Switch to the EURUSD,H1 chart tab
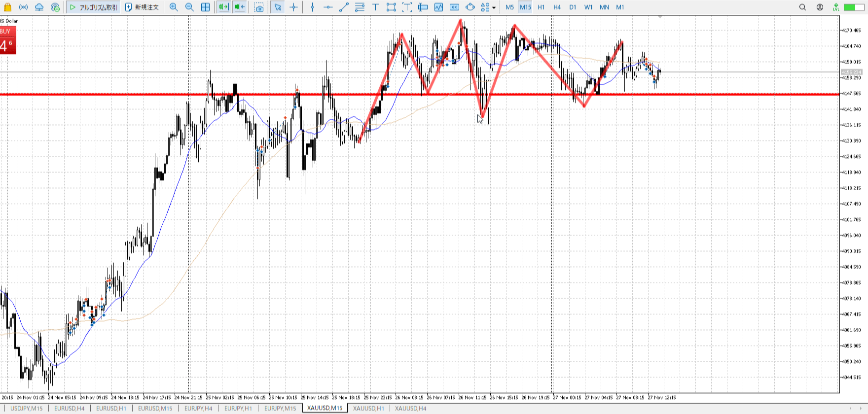 pos(111,408)
